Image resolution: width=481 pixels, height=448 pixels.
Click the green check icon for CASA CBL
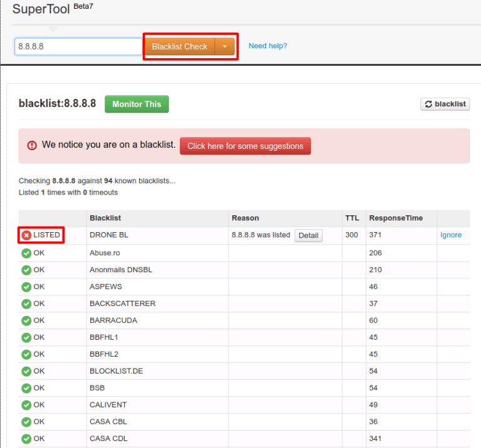click(x=26, y=422)
